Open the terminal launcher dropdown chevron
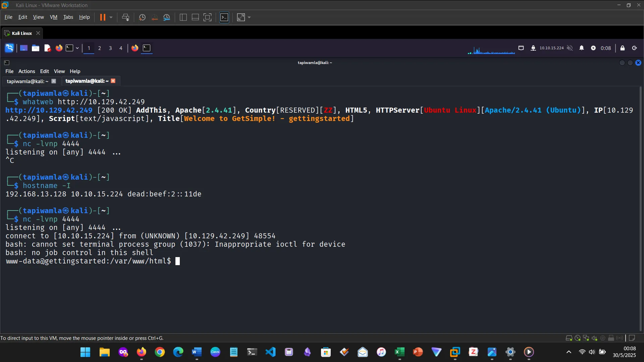This screenshot has height=362, width=644. click(x=77, y=48)
